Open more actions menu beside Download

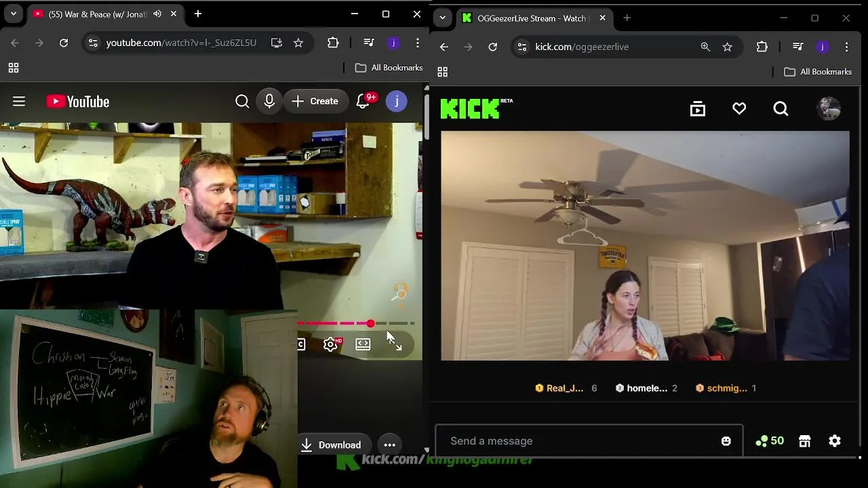(389, 445)
